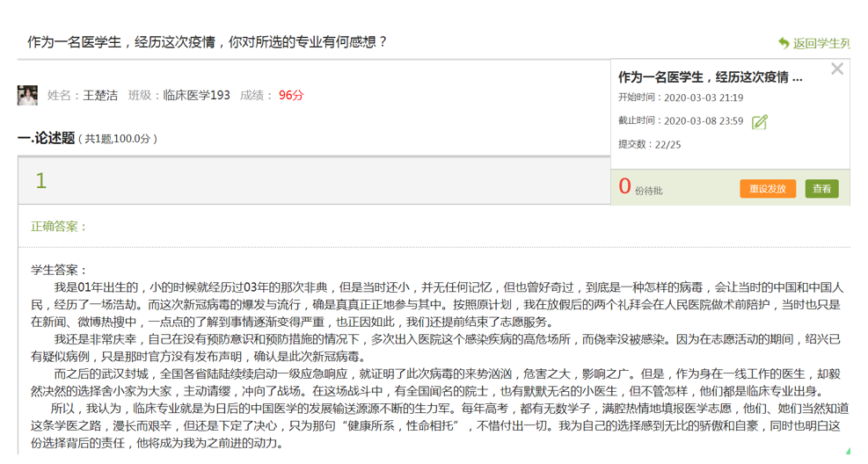
Task: Edit the deadline with the pencil icon
Action: 760,122
